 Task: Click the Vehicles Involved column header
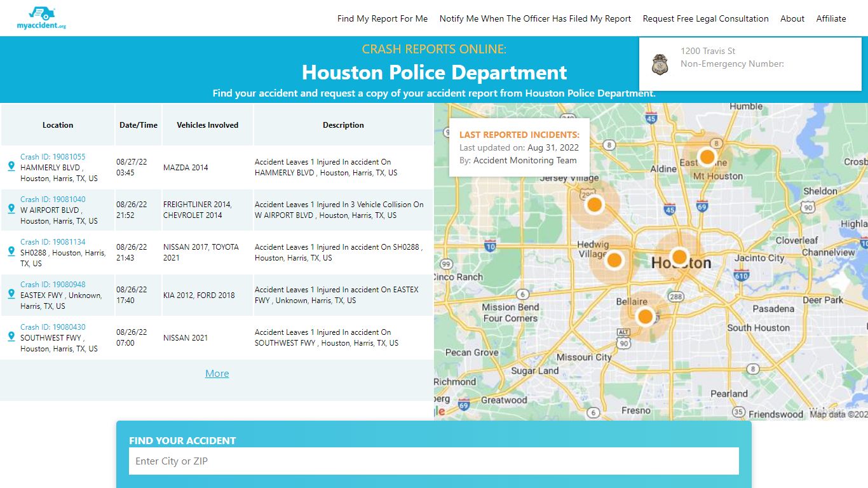pos(208,125)
